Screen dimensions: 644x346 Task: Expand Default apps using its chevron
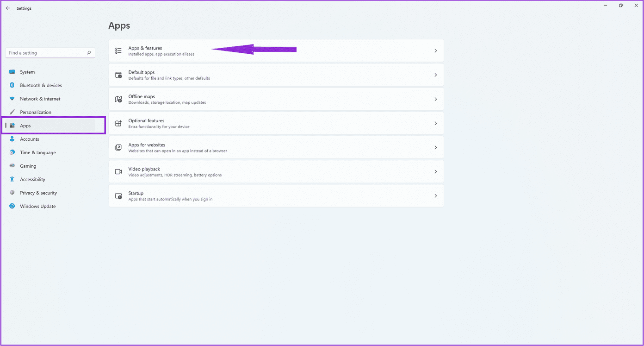pyautogui.click(x=436, y=75)
